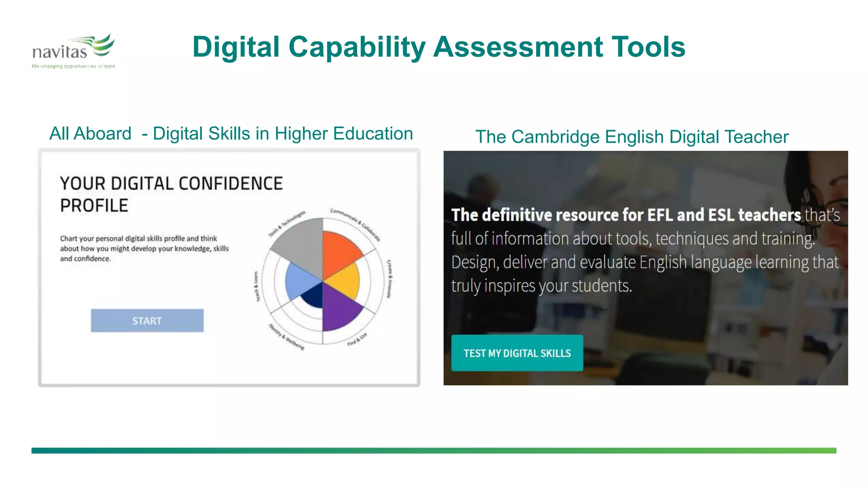Screen dimensions: 868x488
Task: Click the Tools & Technologies chart label
Action: [x=287, y=224]
